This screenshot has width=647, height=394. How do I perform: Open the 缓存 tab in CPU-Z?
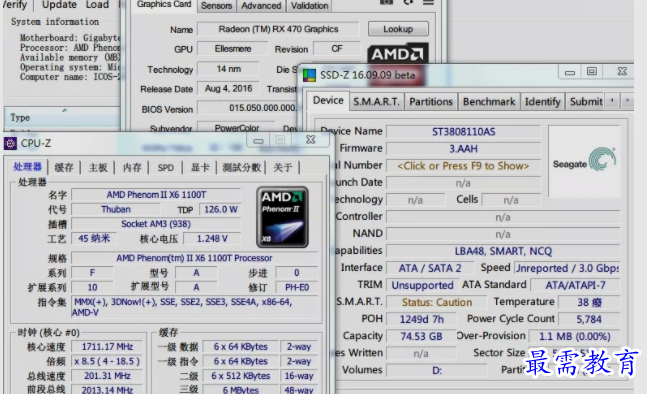coord(64,168)
